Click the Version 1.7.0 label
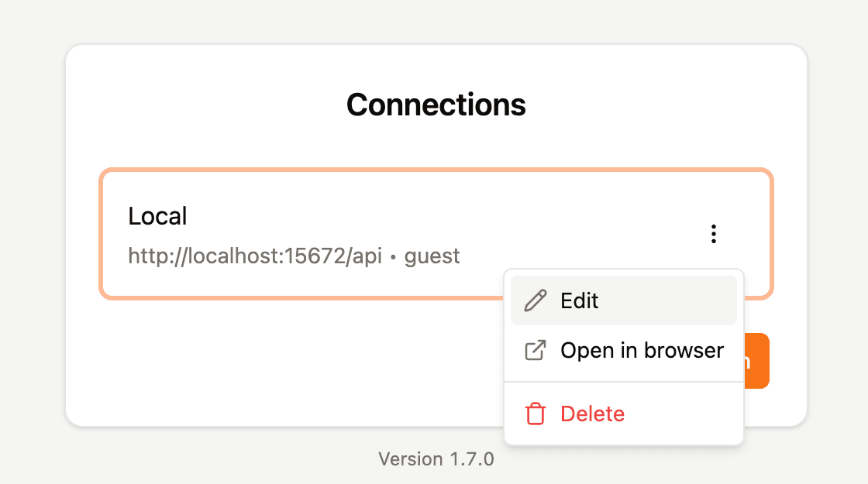 pyautogui.click(x=436, y=459)
